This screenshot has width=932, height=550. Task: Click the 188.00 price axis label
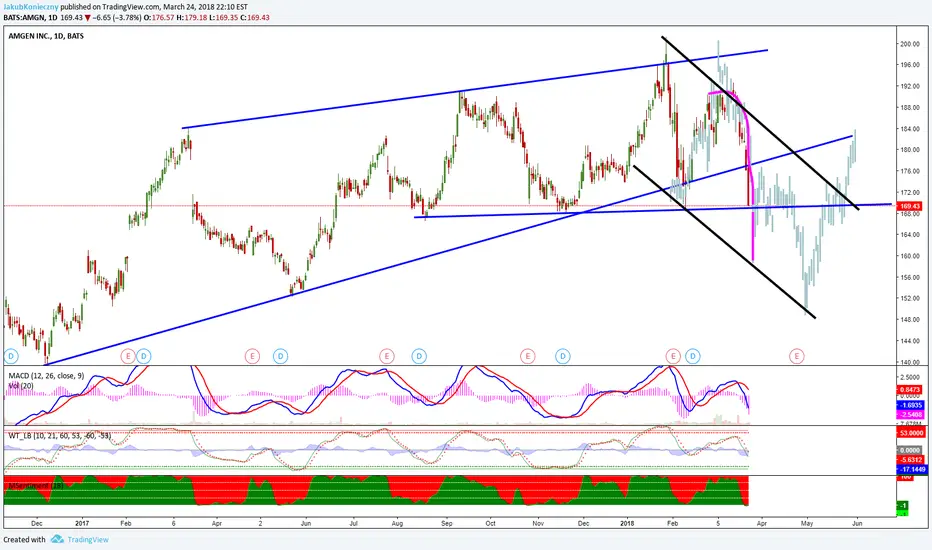(x=909, y=108)
